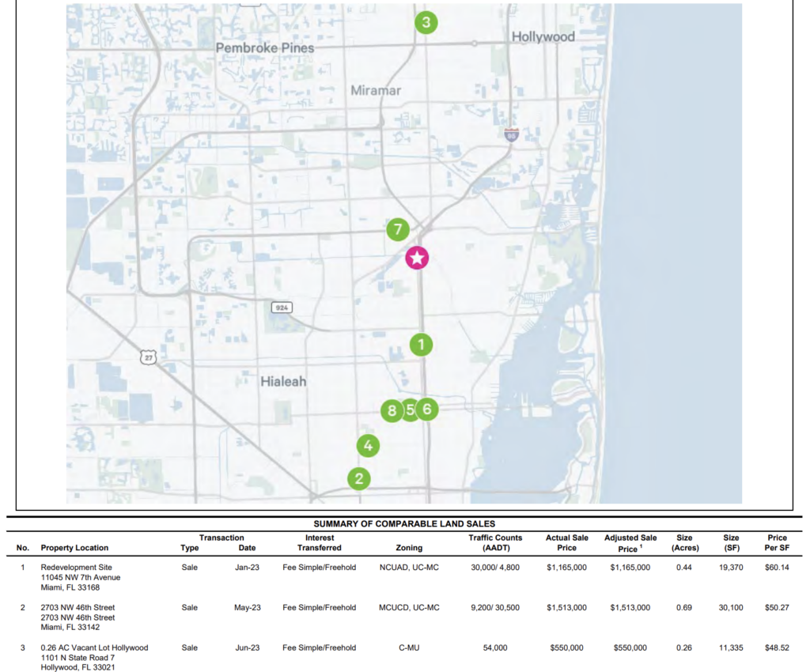Select green map marker number 6
The width and height of the screenshot is (810, 672).
427,409
